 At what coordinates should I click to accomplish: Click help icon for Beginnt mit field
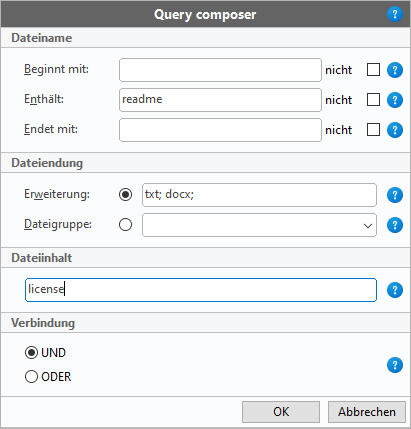[x=395, y=70]
